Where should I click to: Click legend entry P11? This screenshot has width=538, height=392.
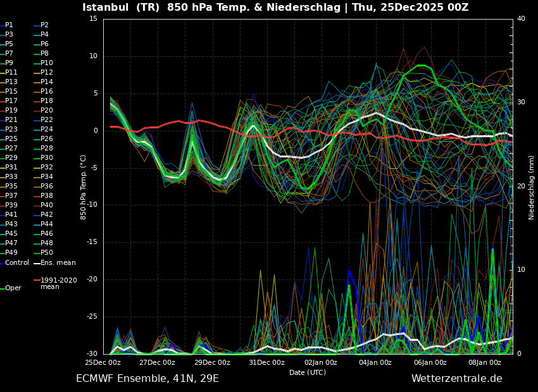coord(9,72)
